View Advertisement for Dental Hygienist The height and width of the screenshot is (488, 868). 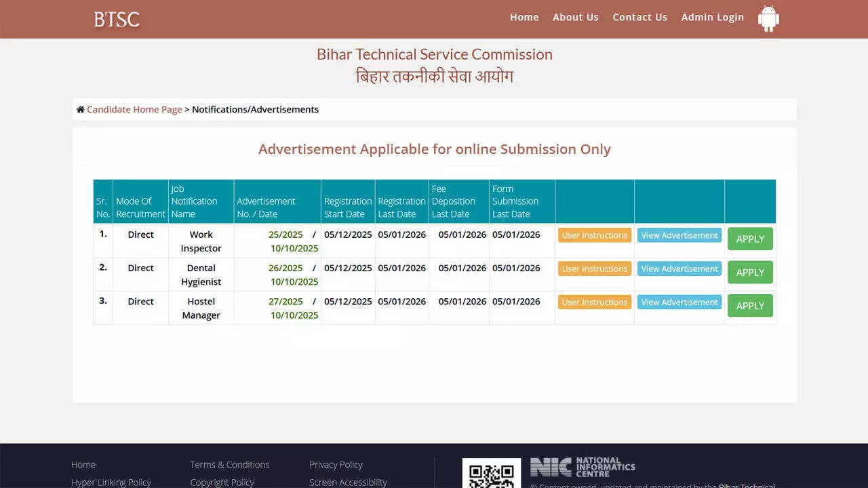679,269
